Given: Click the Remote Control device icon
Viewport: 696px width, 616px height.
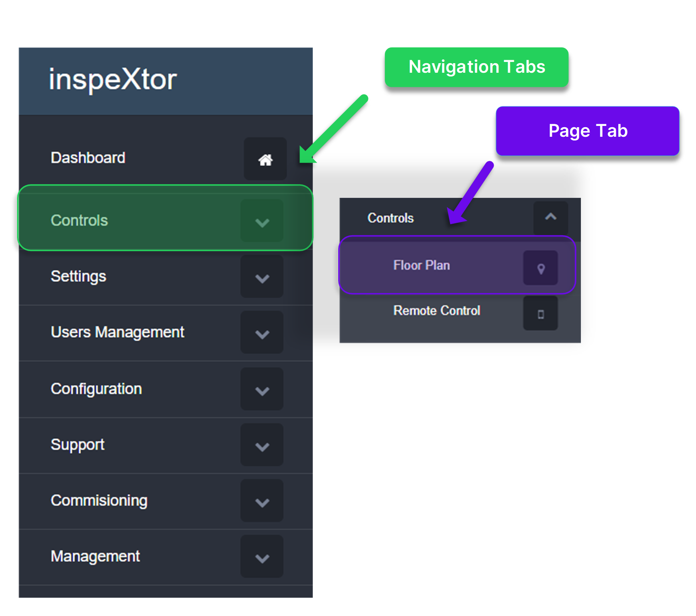Looking at the screenshot, I should 540,314.
